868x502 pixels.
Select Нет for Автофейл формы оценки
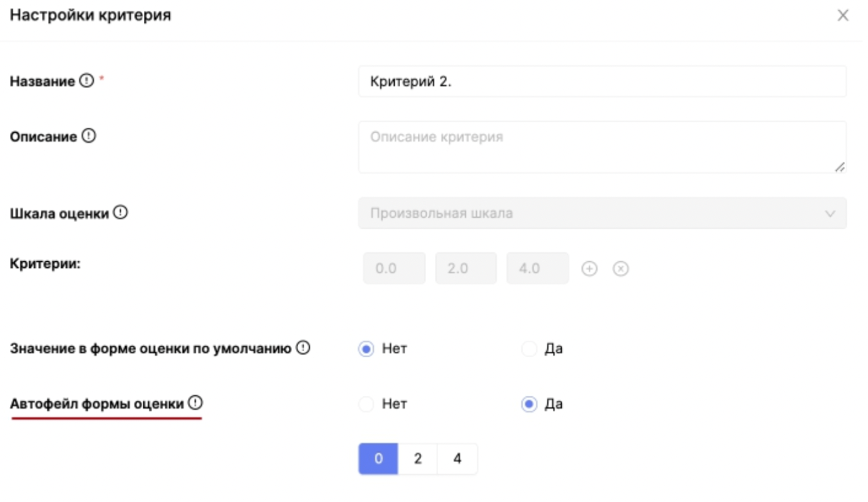point(366,405)
